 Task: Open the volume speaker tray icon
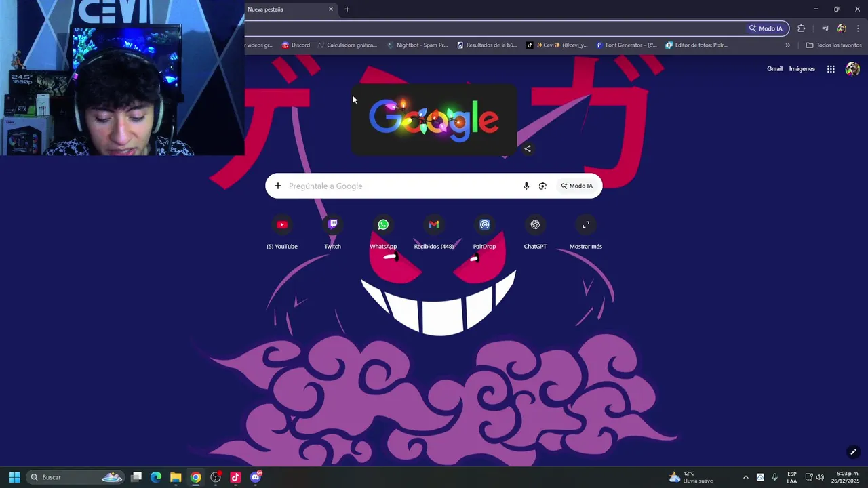point(820,477)
